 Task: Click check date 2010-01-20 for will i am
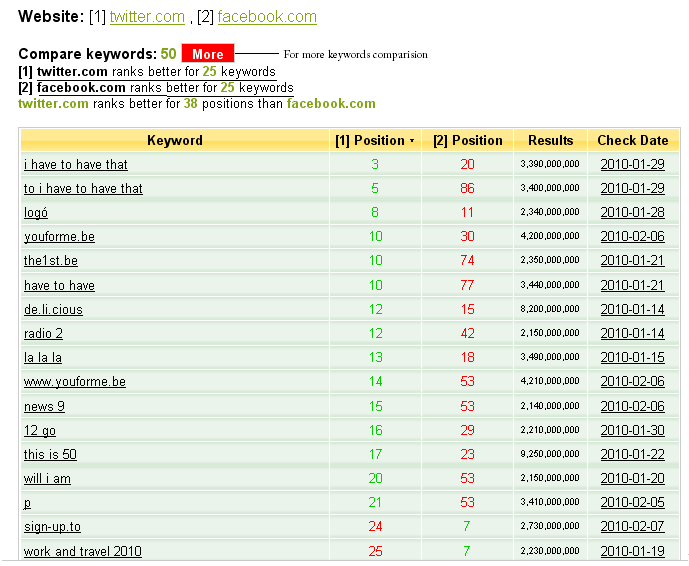pos(633,479)
